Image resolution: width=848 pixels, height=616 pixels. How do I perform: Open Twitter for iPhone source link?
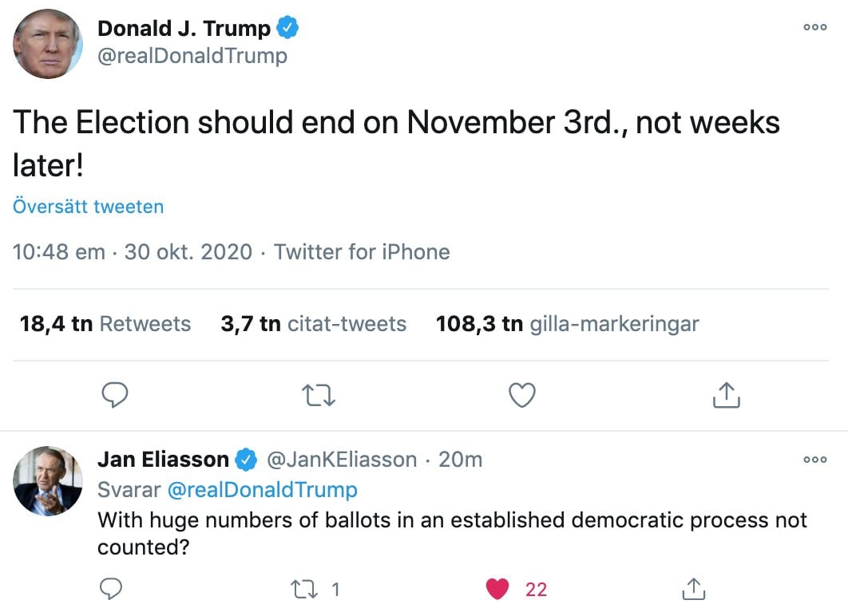tap(362, 252)
